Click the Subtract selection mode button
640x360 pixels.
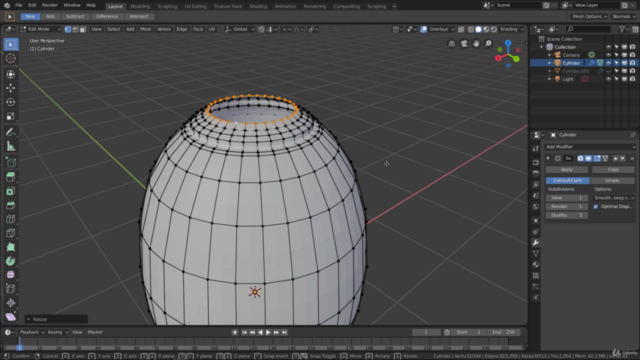(75, 16)
